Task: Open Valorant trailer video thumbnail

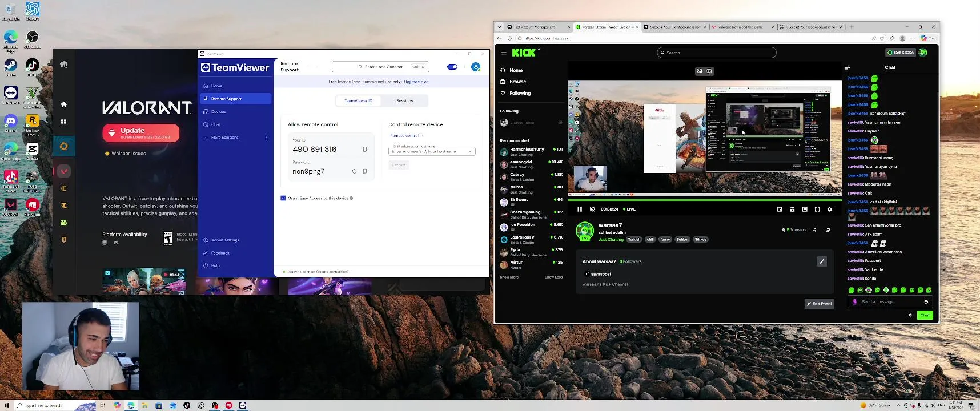Action: click(x=144, y=281)
